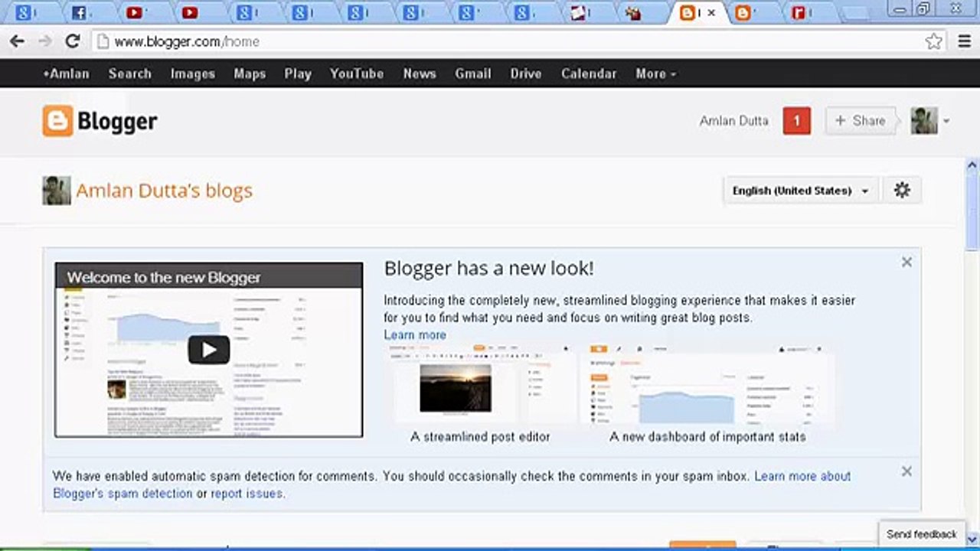Open Gmail from the Google bar
The width and height of the screenshot is (980, 551).
[473, 73]
